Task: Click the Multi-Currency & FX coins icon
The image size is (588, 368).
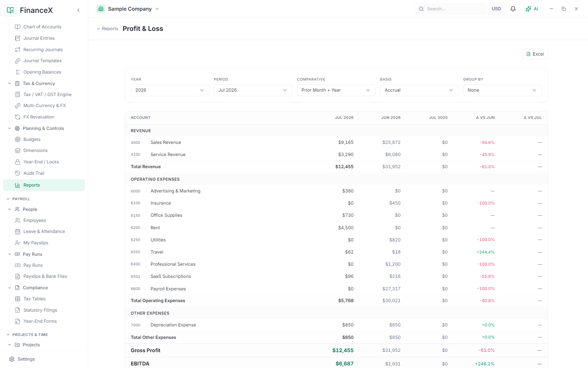Action: click(18, 106)
